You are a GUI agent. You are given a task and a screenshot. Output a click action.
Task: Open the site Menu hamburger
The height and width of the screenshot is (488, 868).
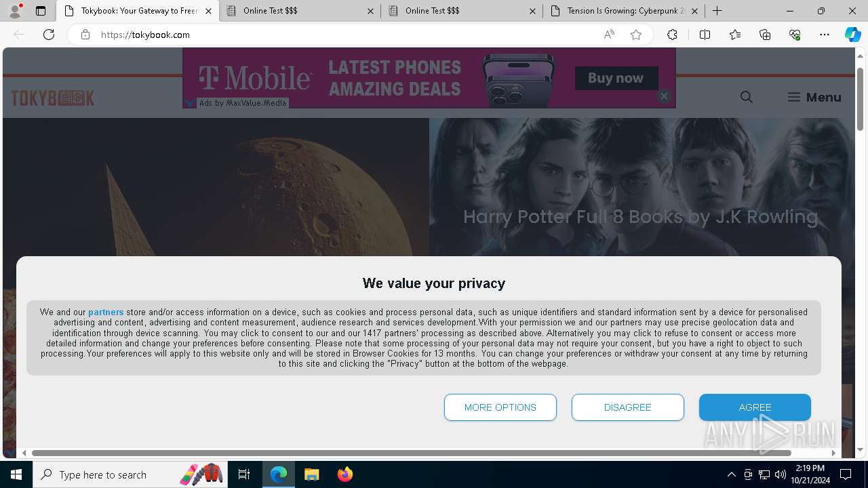814,97
